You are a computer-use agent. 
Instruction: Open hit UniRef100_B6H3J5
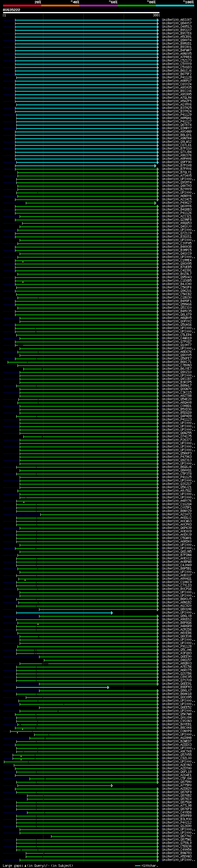tap(176, 599)
